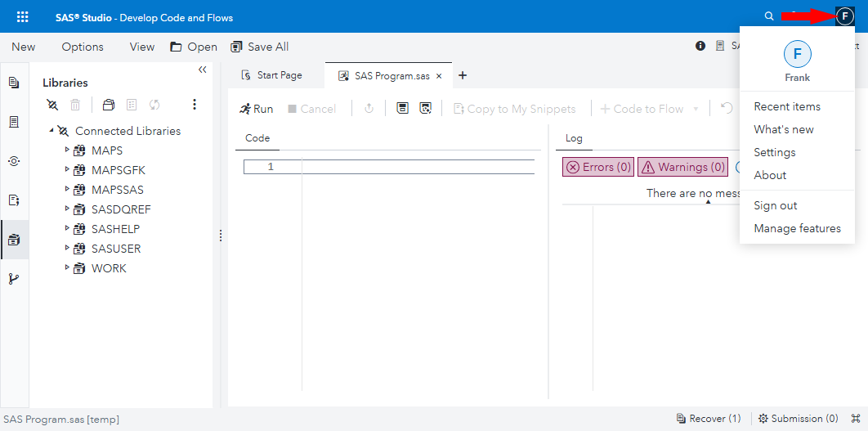Screen dimensions: 868x431
Task: Collapse the navigation pane with chevrons
Action: 203,70
